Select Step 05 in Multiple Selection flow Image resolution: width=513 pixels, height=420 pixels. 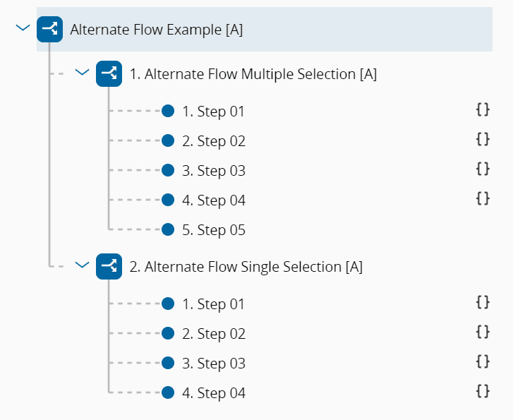pyautogui.click(x=214, y=230)
